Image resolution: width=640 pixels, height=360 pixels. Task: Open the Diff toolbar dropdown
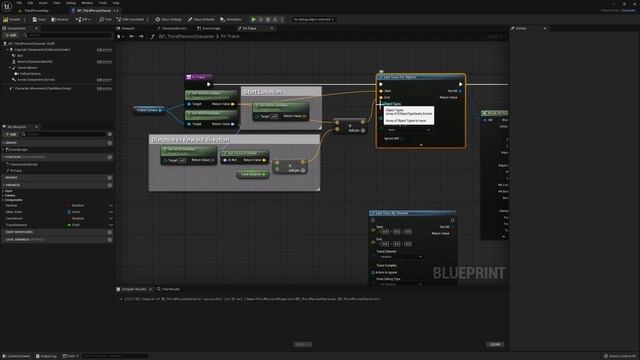[x=83, y=19]
